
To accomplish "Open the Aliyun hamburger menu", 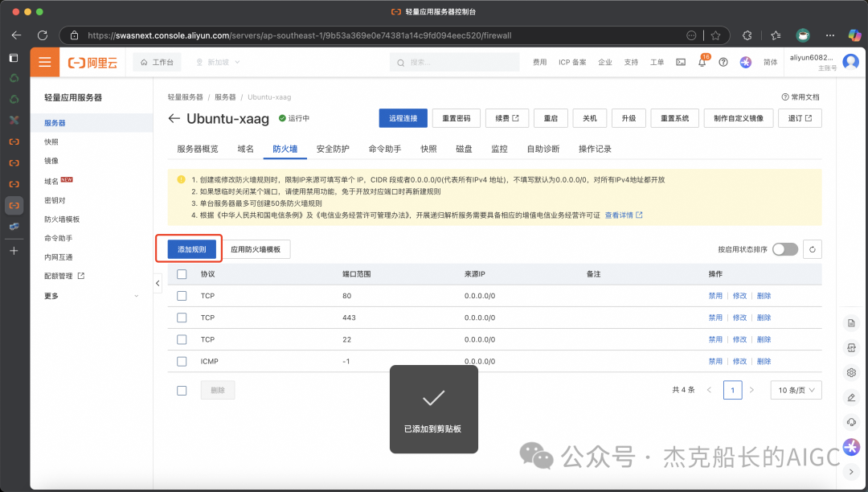I will (x=45, y=62).
